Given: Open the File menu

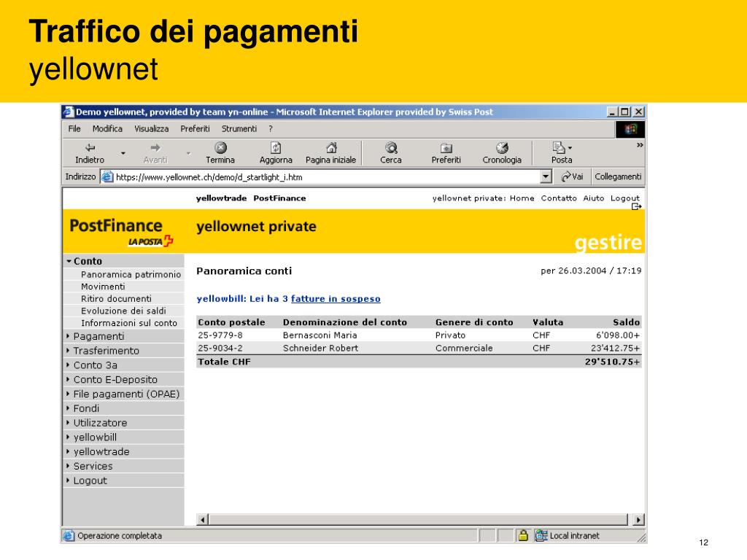Looking at the screenshot, I should [74, 128].
